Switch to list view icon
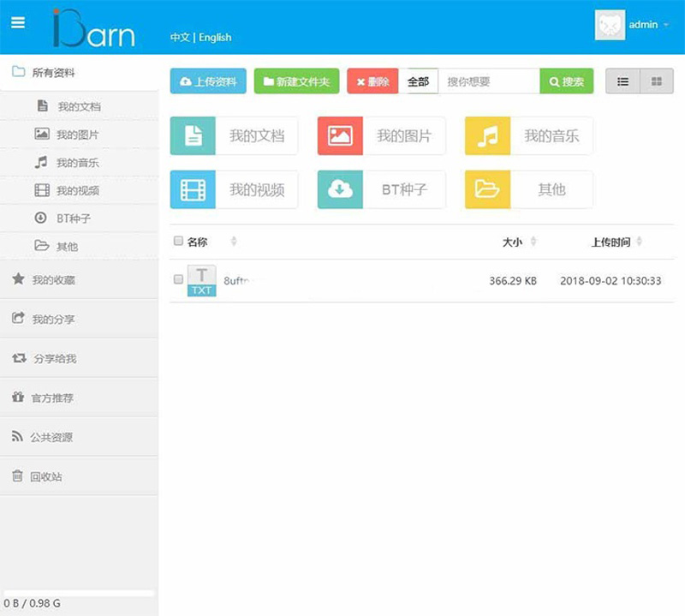 pos(622,81)
